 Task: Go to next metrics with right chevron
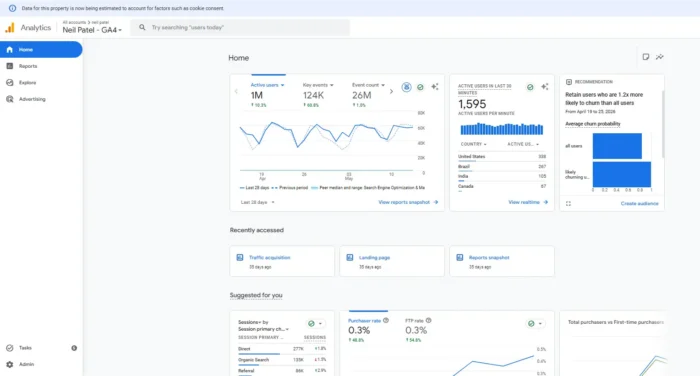tap(392, 91)
